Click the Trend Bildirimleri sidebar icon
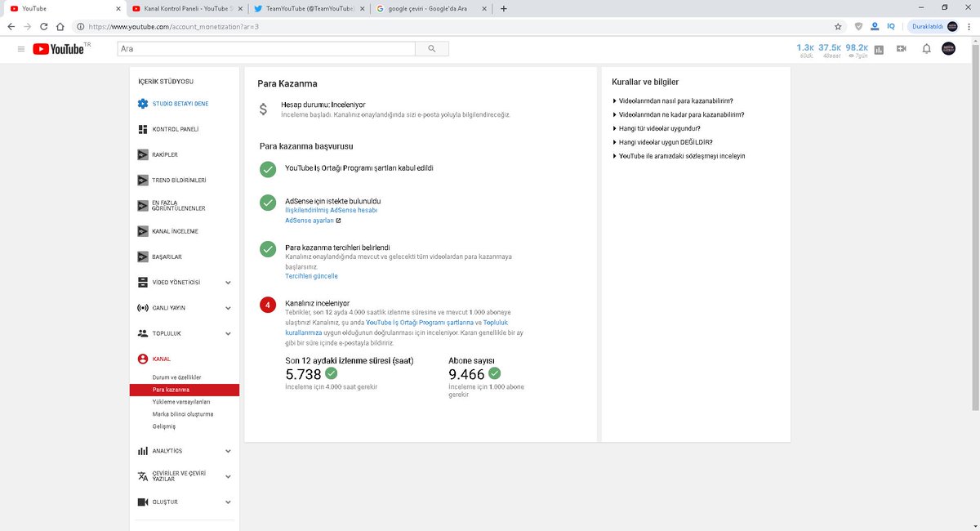The image size is (980, 531). tap(143, 180)
